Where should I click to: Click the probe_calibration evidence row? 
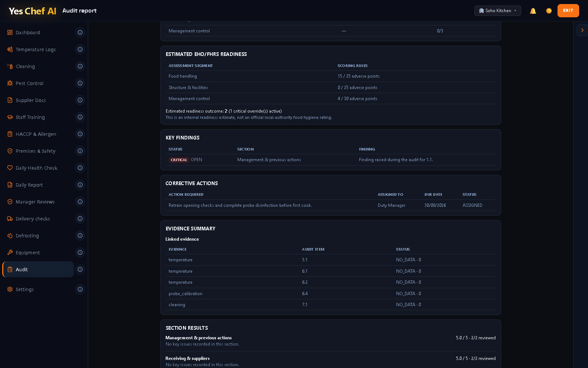tap(331, 294)
